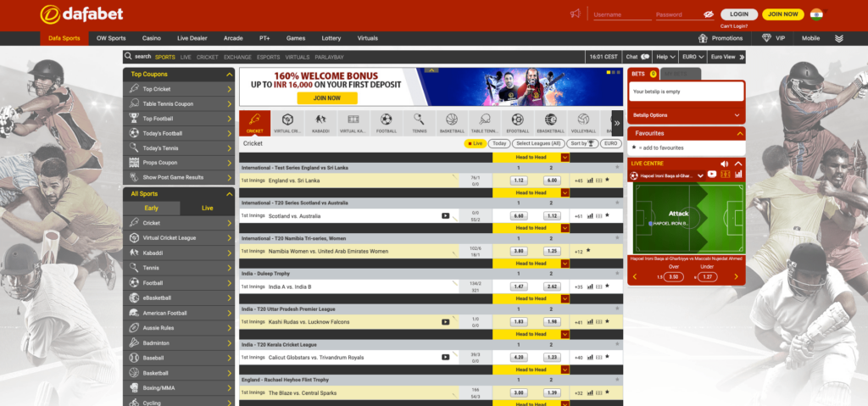868x406 pixels.
Task: Select the Tennis sport icon tab
Action: pyautogui.click(x=419, y=123)
